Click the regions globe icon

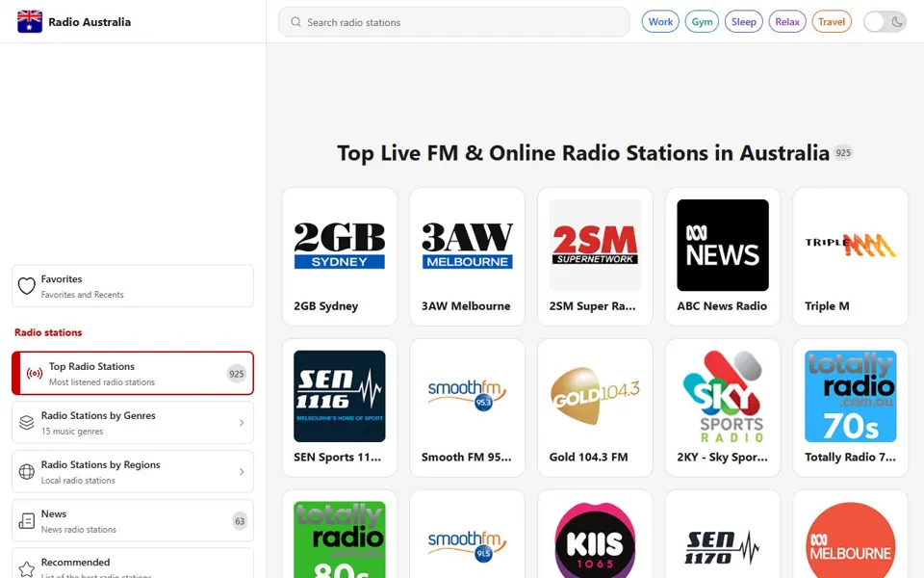pos(27,472)
